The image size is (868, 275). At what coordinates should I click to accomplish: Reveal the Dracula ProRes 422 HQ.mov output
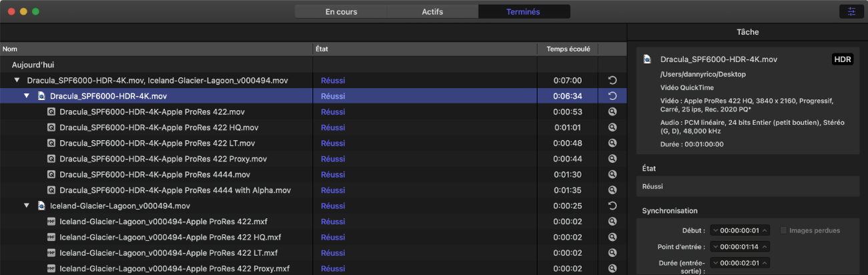pos(612,127)
